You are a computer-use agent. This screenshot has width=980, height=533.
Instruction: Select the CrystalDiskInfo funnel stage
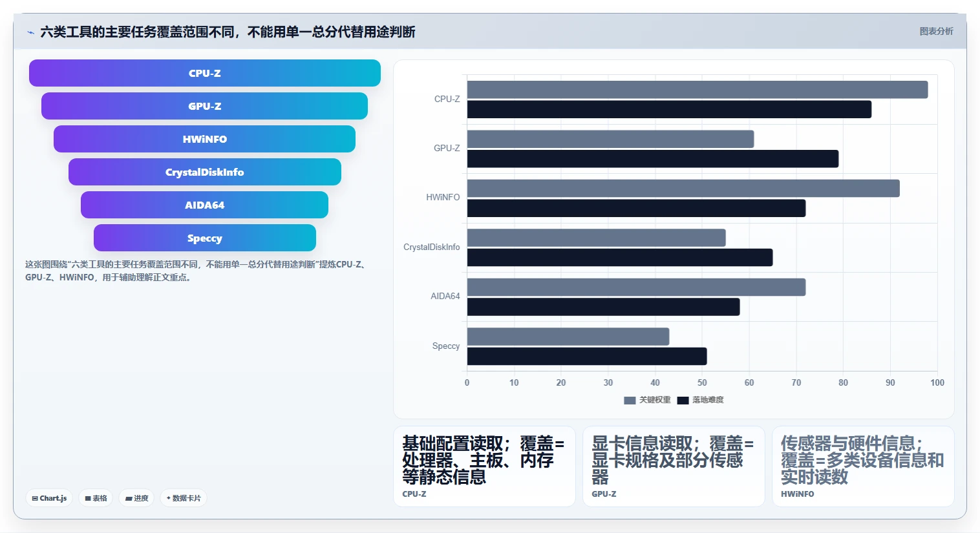pos(205,172)
